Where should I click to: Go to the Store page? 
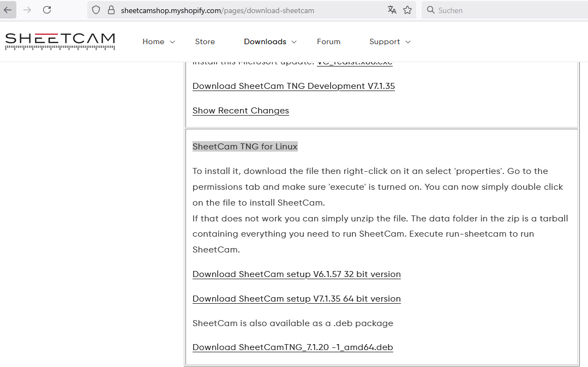point(205,41)
